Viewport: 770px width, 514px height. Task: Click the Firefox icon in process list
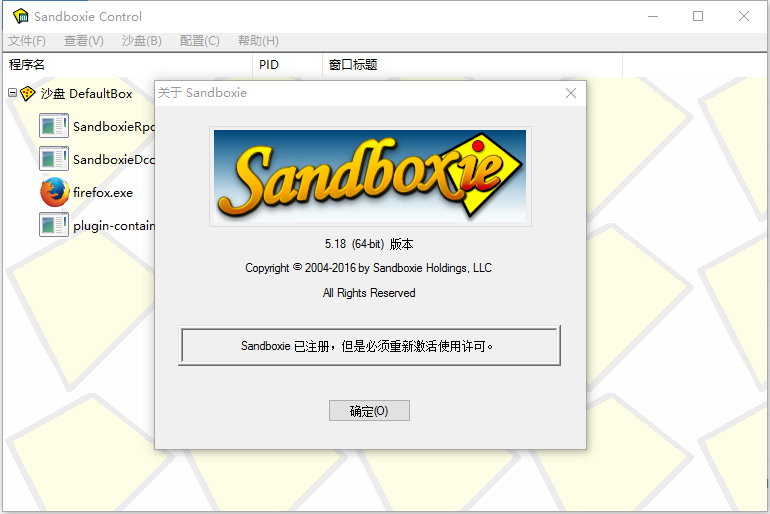[x=55, y=192]
